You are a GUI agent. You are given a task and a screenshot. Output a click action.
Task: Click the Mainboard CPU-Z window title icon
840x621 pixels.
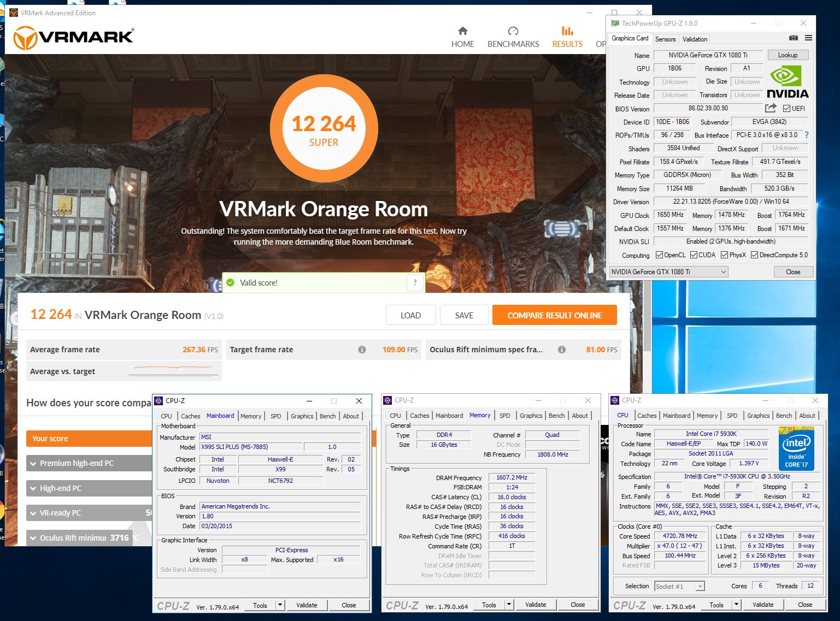pyautogui.click(x=159, y=401)
